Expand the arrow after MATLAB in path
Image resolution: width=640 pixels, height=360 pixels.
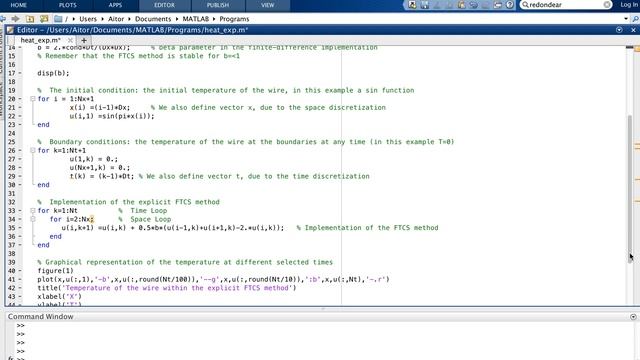[214, 19]
